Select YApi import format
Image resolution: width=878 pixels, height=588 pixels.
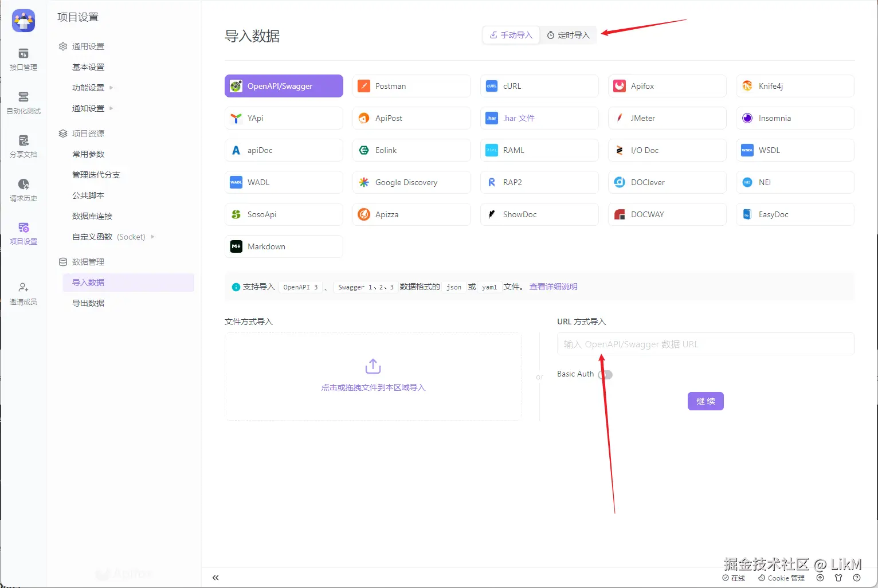[x=284, y=118]
